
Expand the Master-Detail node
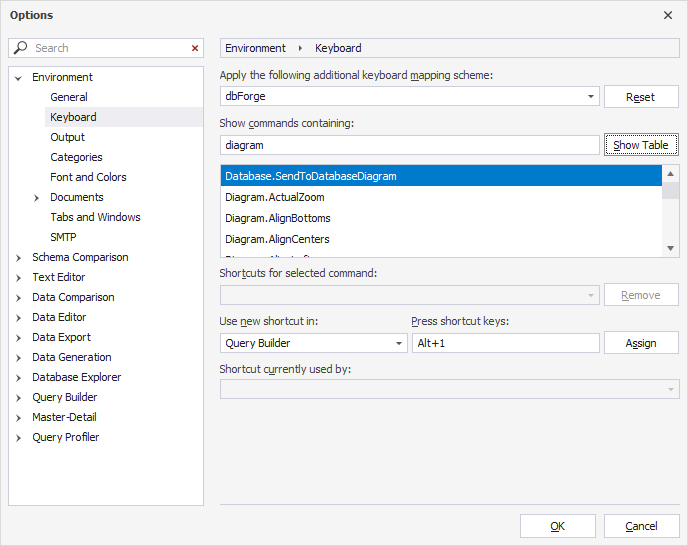(18, 418)
